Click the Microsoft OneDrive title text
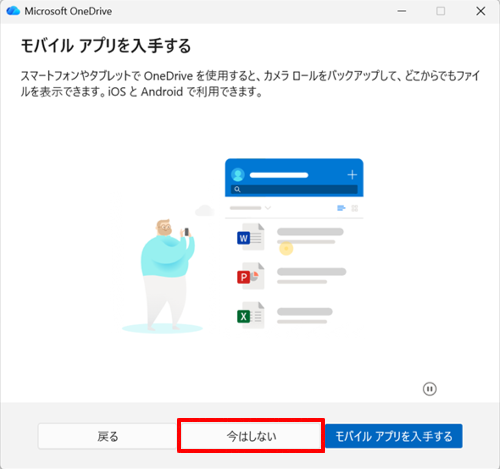The width and height of the screenshot is (500, 469). click(x=68, y=11)
